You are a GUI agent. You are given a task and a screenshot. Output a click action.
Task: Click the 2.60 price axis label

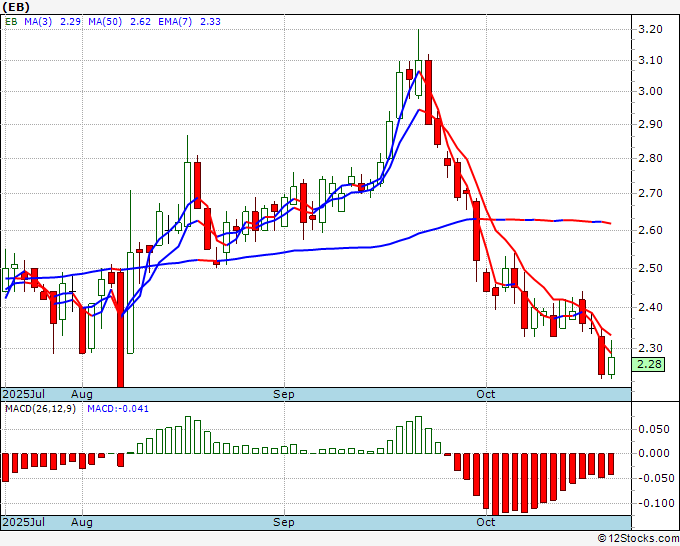tap(650, 230)
